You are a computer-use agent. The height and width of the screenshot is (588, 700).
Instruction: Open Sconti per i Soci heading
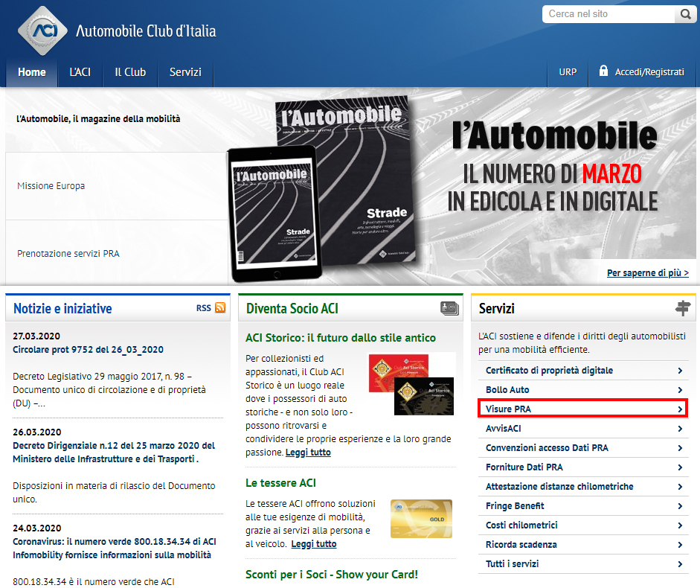[x=332, y=574]
